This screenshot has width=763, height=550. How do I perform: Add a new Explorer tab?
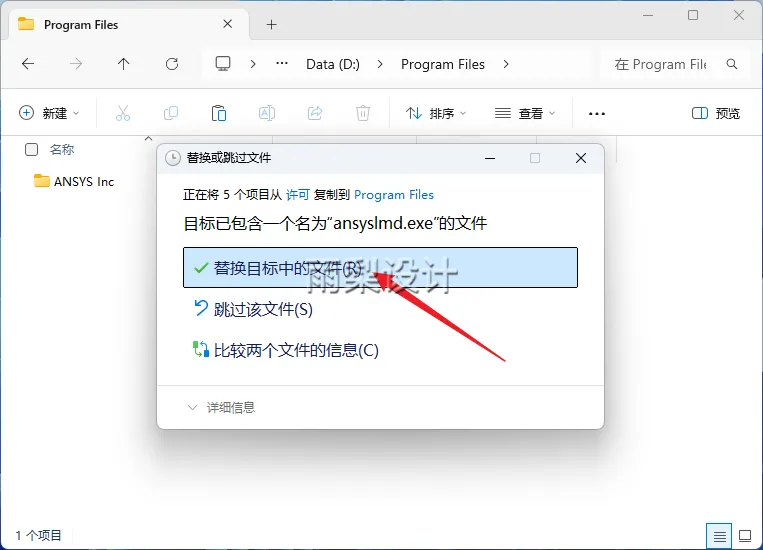click(x=272, y=24)
